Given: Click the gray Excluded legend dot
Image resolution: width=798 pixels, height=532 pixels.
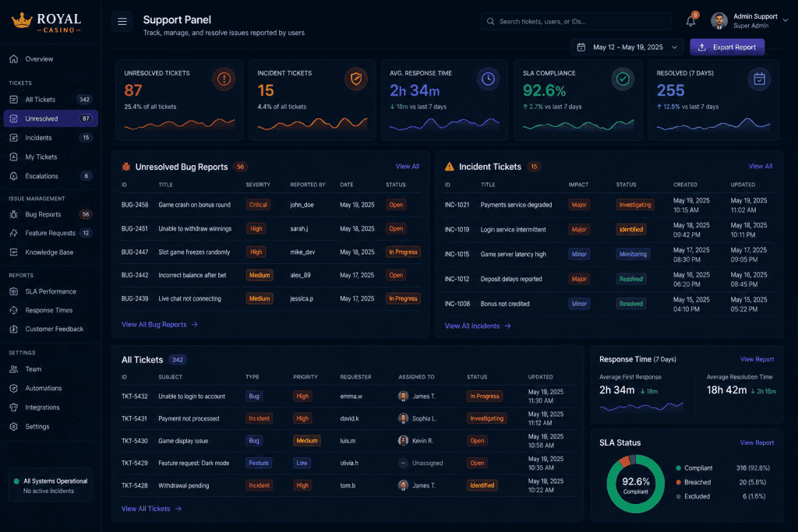Looking at the screenshot, I should [679, 496].
